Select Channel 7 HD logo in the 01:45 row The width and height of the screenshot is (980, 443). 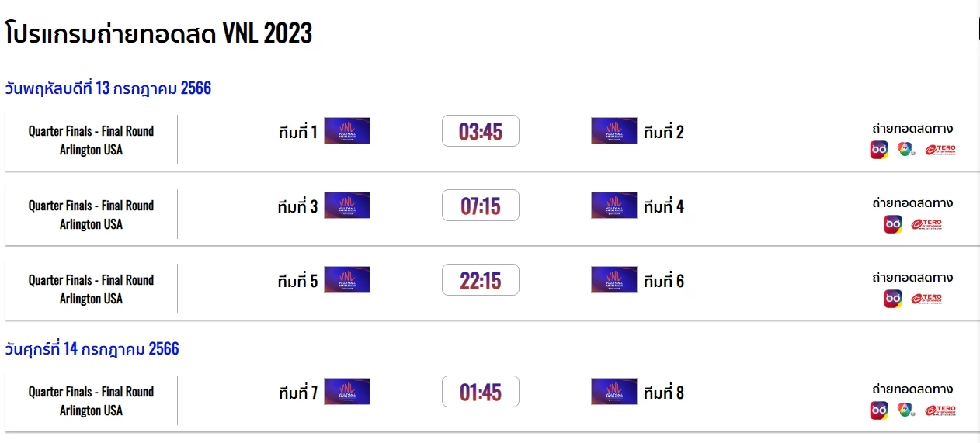coord(905,410)
